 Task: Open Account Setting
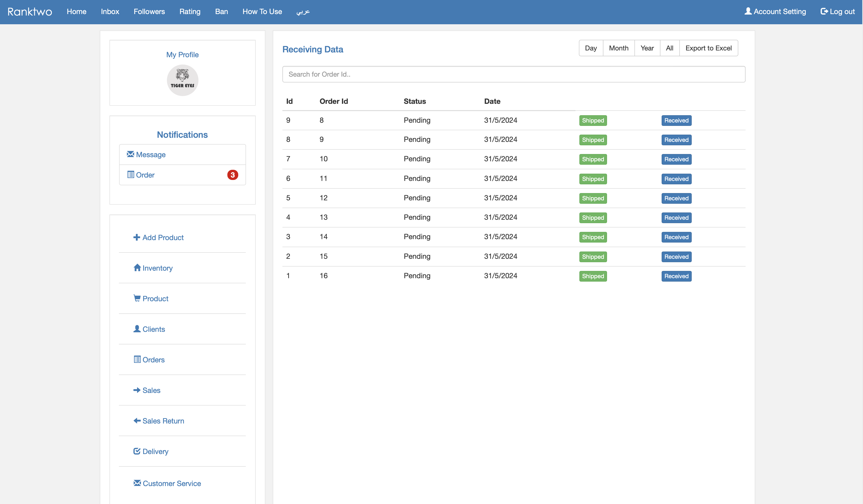tap(775, 12)
